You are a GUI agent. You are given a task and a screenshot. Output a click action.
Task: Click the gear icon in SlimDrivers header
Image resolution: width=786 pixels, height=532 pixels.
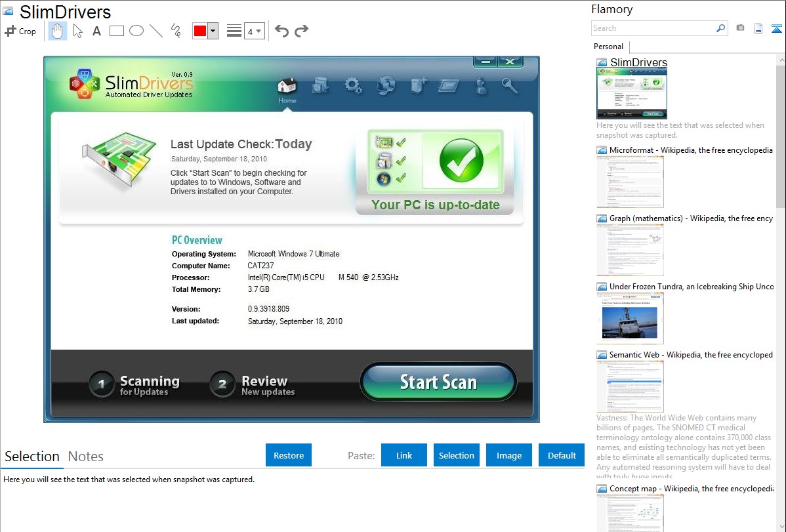click(354, 86)
